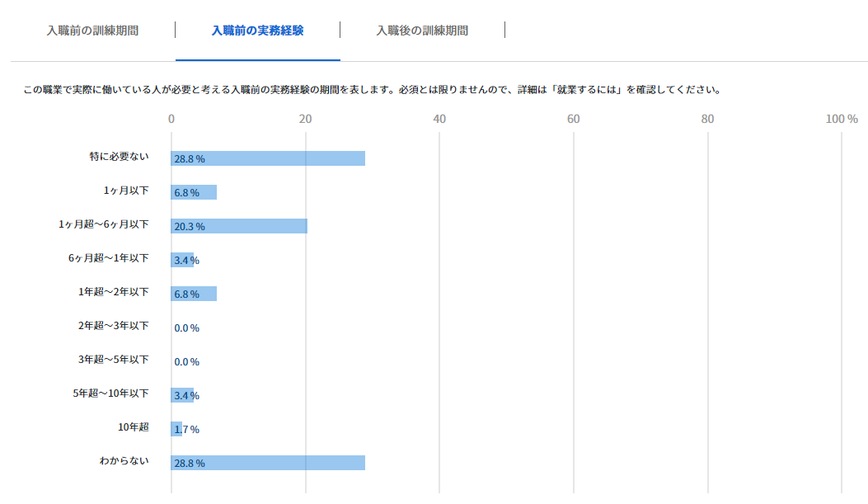The height and width of the screenshot is (504, 868).
Task: Click the 5年超～10年以下 3.4% bar
Action: [x=182, y=395]
